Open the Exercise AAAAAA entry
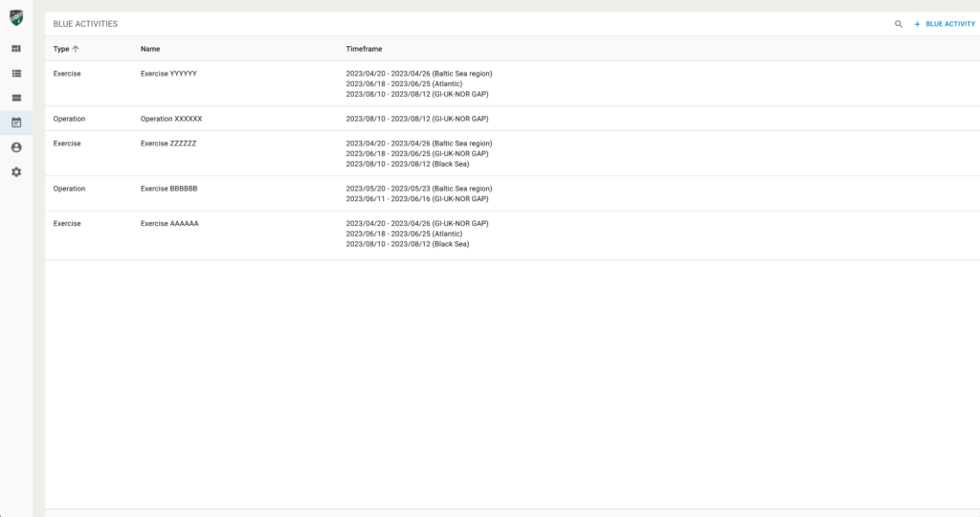This screenshot has height=517, width=980. (x=169, y=223)
